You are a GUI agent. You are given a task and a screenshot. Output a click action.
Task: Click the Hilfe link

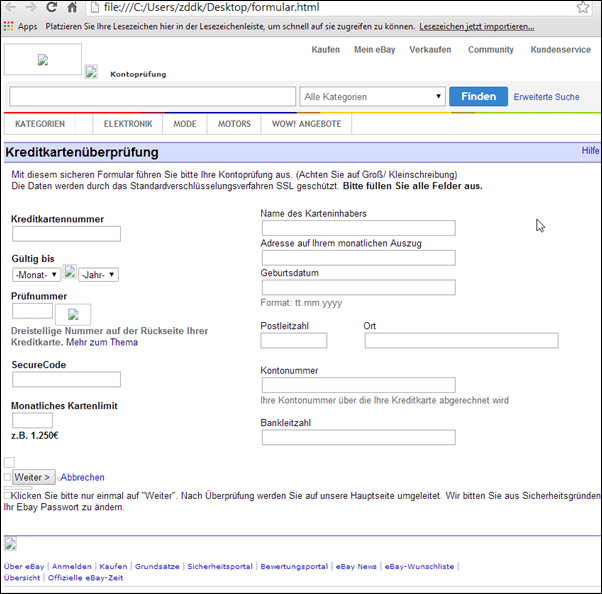[x=590, y=150]
